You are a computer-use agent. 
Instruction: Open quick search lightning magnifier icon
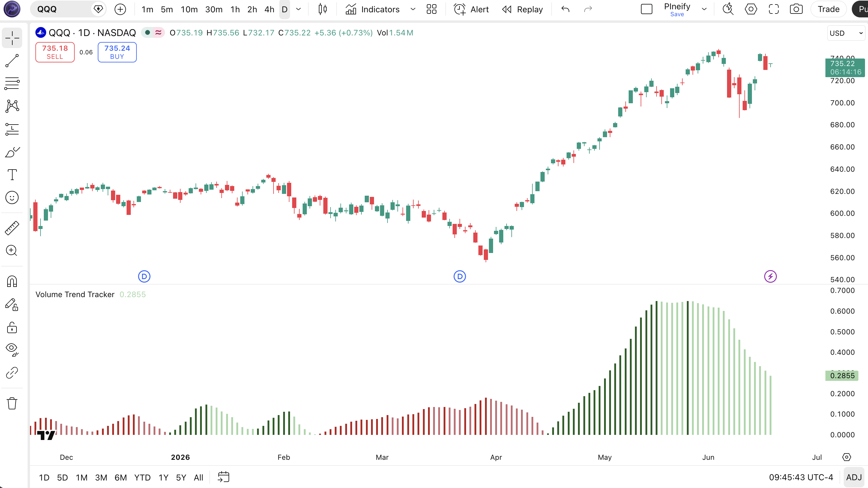(728, 9)
